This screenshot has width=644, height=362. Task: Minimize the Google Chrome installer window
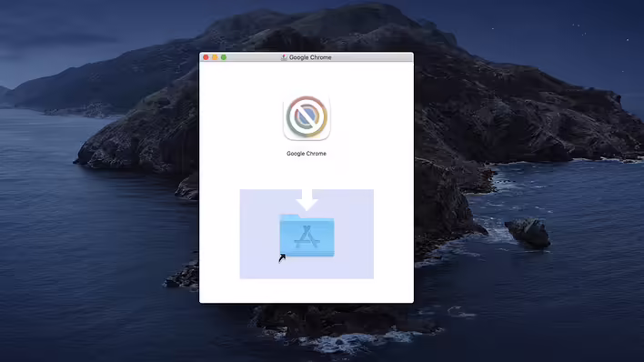coord(215,57)
